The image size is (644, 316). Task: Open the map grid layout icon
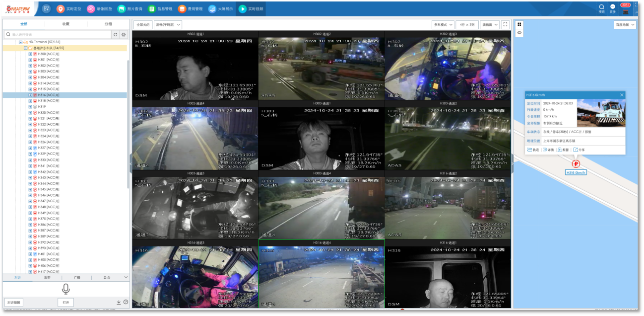tap(519, 24)
